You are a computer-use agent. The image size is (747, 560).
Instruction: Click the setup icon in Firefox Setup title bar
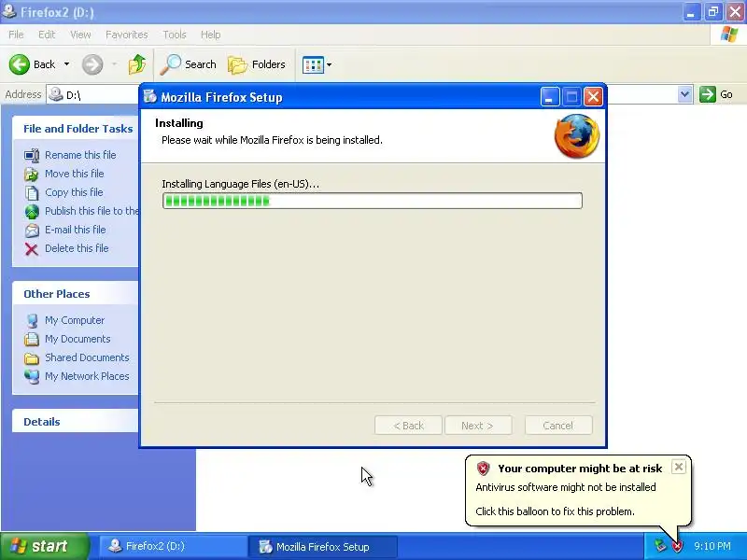point(150,97)
